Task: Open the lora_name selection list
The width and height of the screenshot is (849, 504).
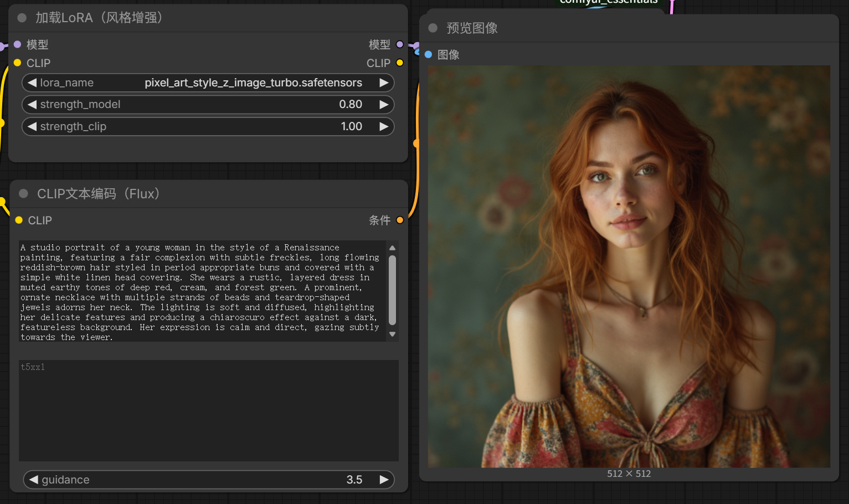Action: coord(222,83)
